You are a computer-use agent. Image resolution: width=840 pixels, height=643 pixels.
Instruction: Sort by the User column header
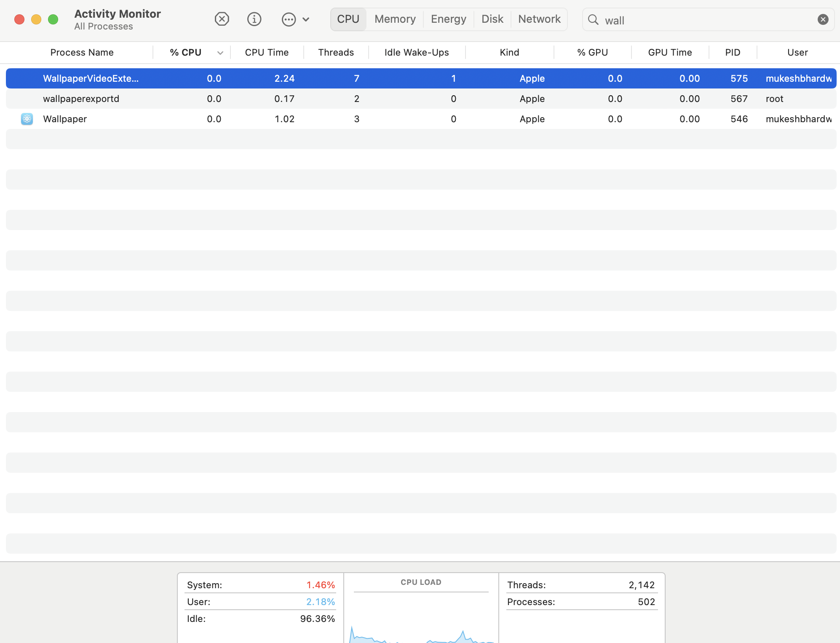797,52
